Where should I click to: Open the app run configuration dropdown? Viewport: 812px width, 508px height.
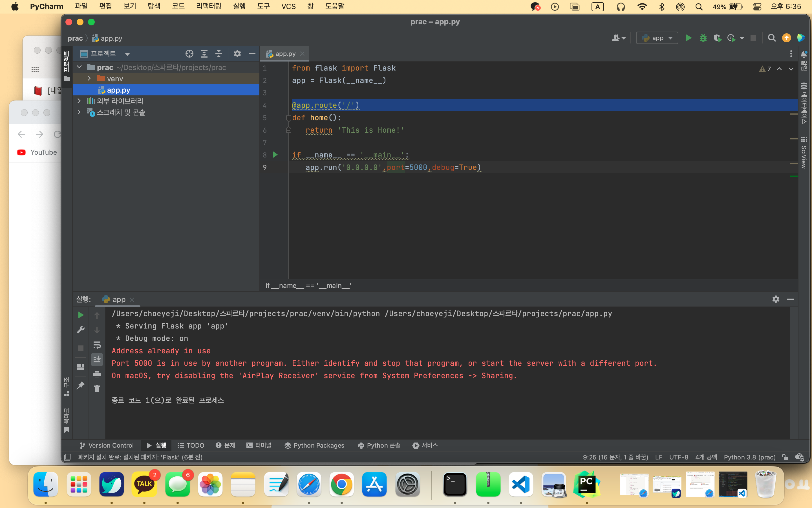click(x=657, y=38)
